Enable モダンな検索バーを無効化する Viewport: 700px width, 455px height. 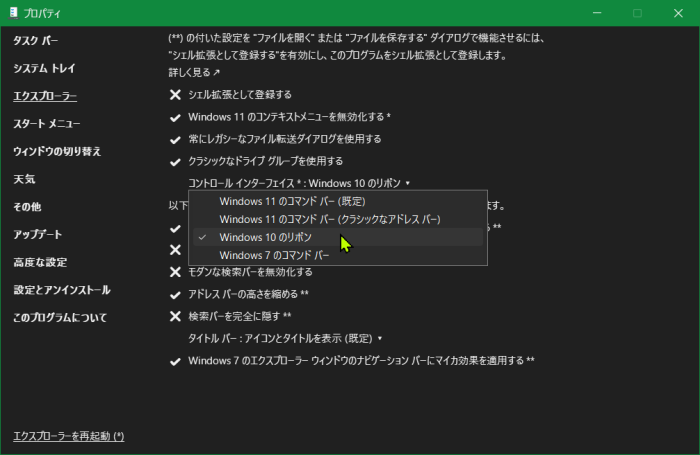(x=250, y=272)
